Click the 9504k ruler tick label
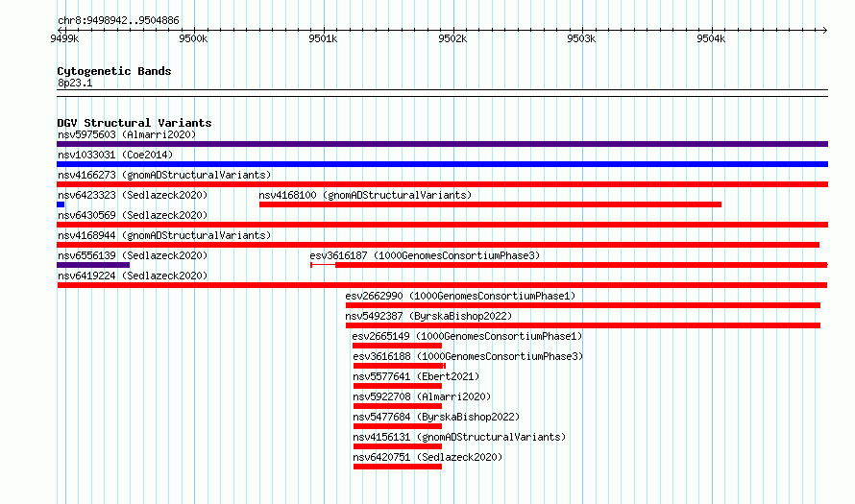Image resolution: width=855 pixels, height=504 pixels. point(711,38)
